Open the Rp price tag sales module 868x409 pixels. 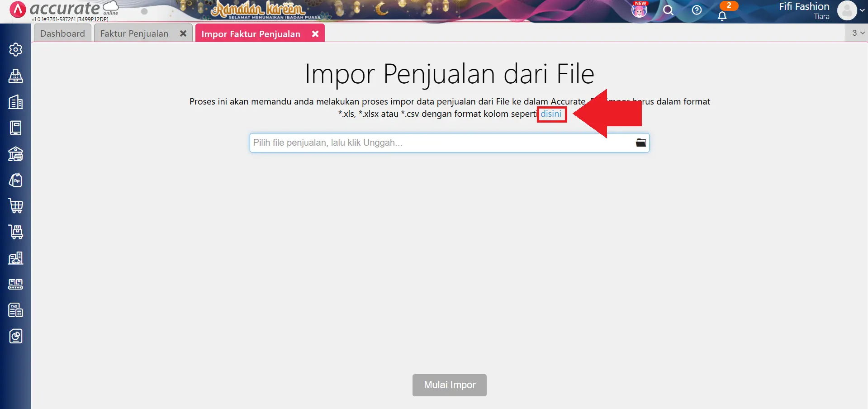click(16, 180)
